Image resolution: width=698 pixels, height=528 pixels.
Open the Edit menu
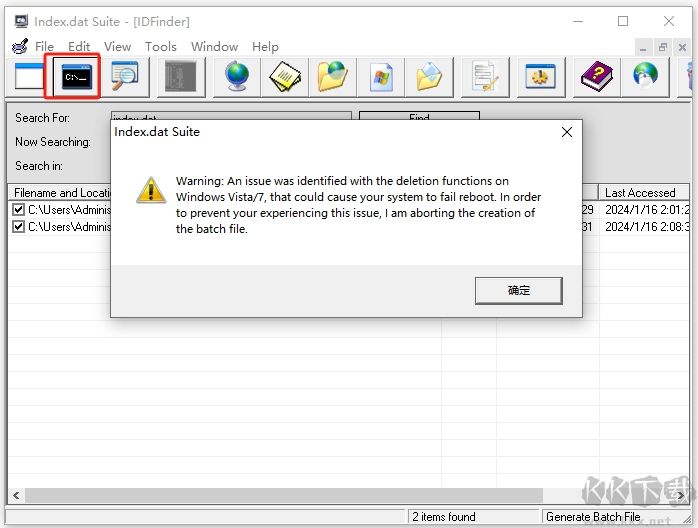pyautogui.click(x=79, y=47)
